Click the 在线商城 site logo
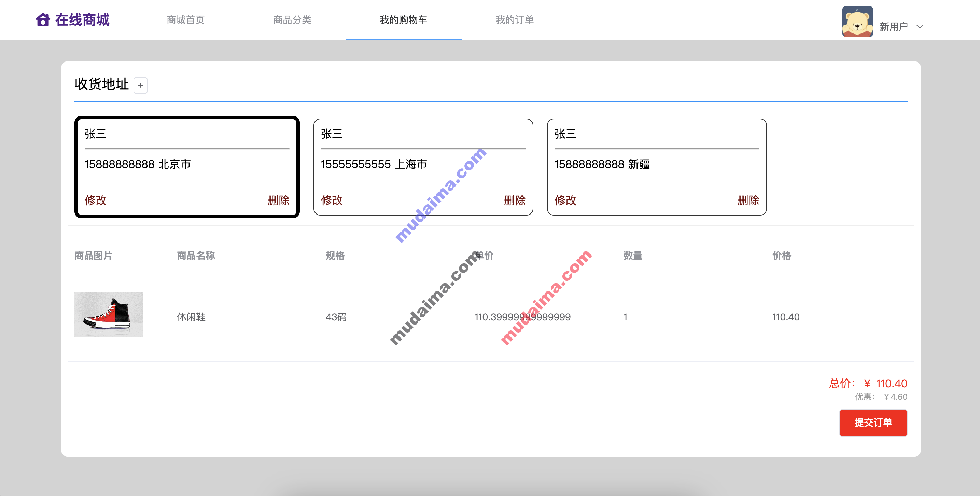Screen dimensions: 980x496 point(82,20)
